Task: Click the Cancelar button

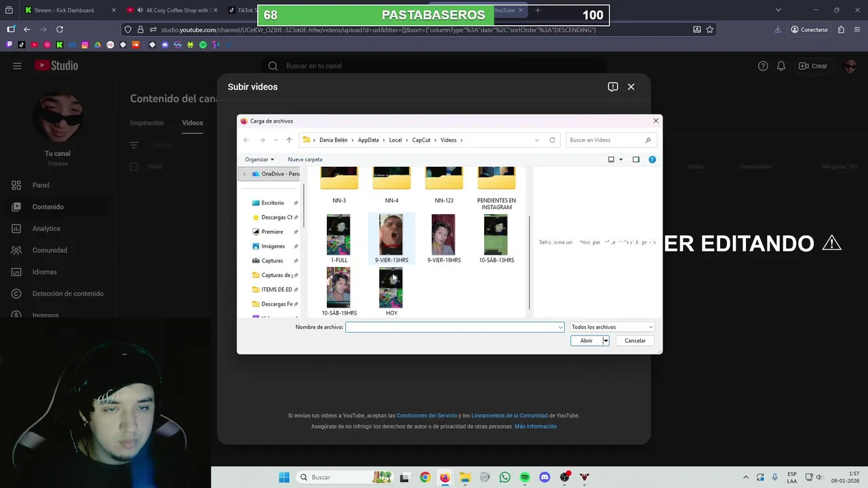Action: point(635,341)
